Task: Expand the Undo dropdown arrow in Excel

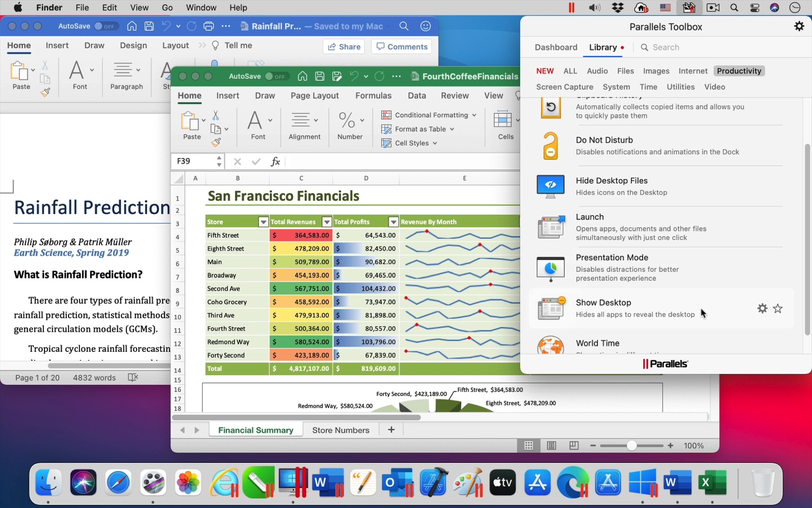Action: (365, 76)
